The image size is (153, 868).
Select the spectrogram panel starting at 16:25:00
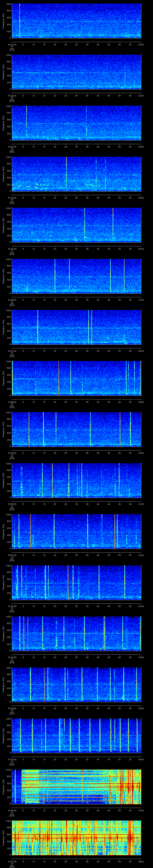(77, 225)
